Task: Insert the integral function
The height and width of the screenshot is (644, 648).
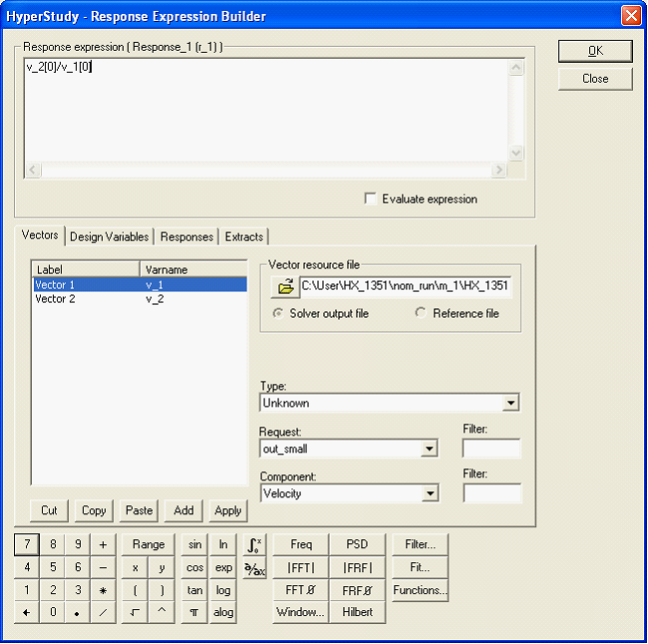Action: [254, 545]
